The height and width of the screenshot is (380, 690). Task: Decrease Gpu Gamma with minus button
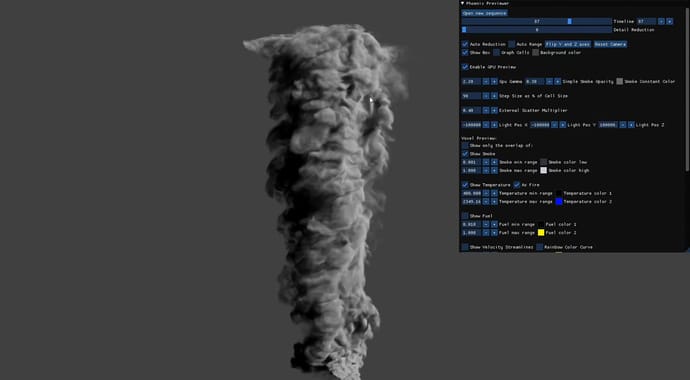[x=486, y=81]
